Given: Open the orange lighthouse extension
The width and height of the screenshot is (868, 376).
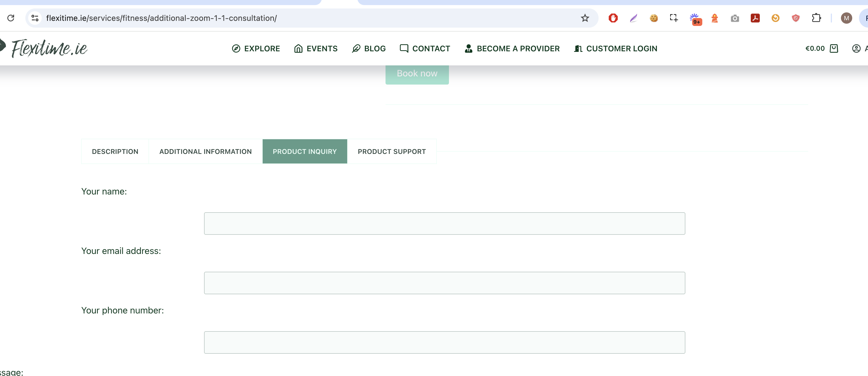Looking at the screenshot, I should click(715, 18).
